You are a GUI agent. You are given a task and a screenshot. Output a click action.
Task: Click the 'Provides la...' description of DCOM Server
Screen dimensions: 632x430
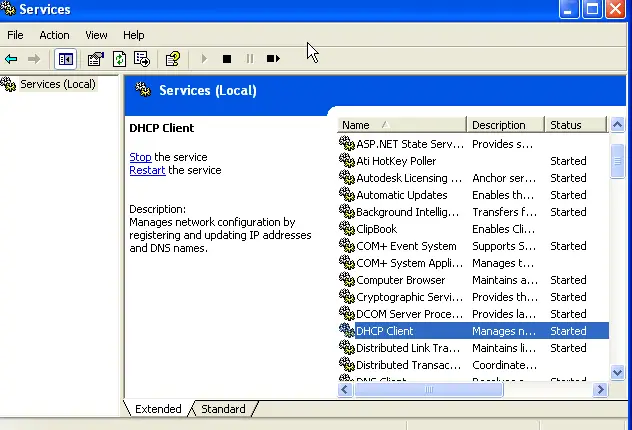504,314
